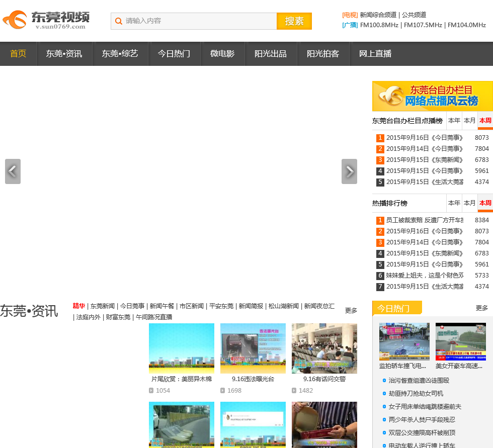Screen dimensions: 493x448
Task: Select 本年 tab in 热播排行榜
Action: tap(454, 203)
